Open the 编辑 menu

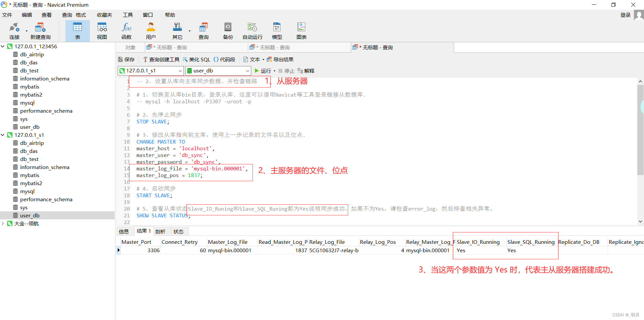pyautogui.click(x=27, y=15)
